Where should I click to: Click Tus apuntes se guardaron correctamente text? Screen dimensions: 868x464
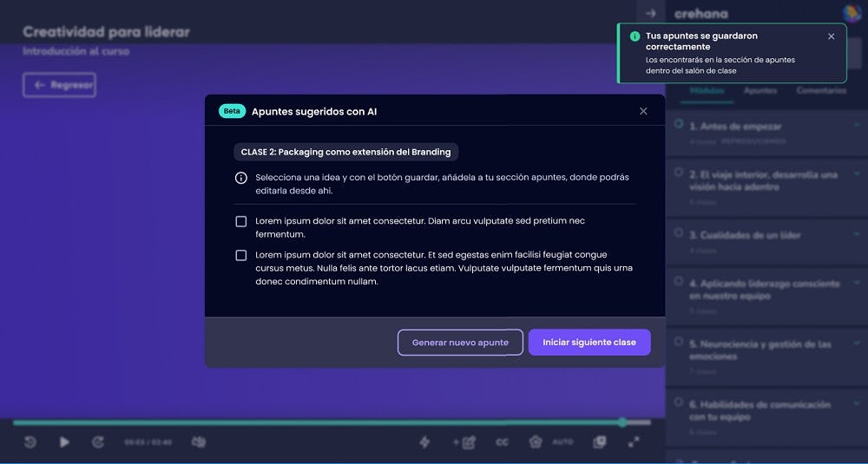[701, 42]
